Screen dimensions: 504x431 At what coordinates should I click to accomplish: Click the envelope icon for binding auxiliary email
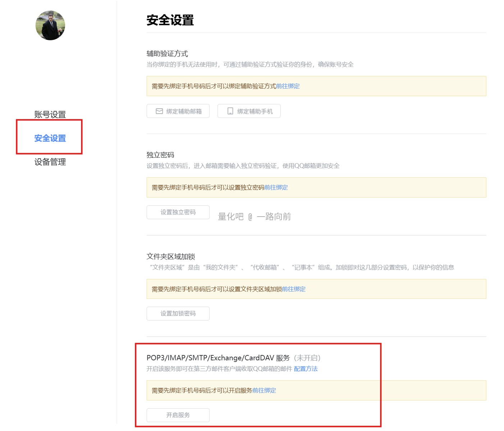coord(159,111)
